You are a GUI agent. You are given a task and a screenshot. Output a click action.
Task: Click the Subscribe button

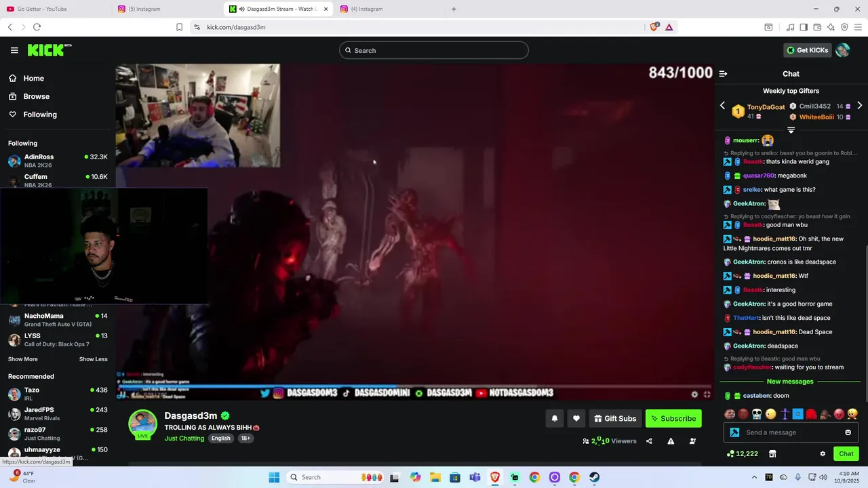click(x=673, y=419)
